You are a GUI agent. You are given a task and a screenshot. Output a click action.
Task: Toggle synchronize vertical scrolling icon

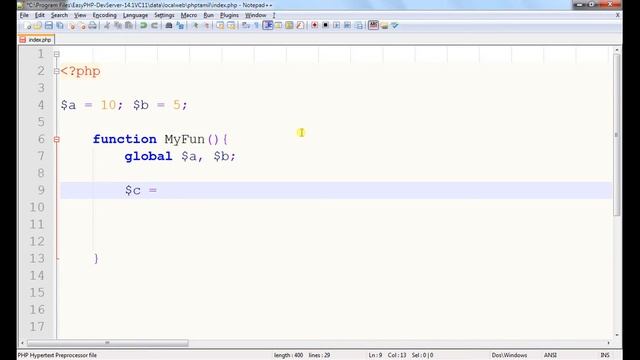pos(220,26)
